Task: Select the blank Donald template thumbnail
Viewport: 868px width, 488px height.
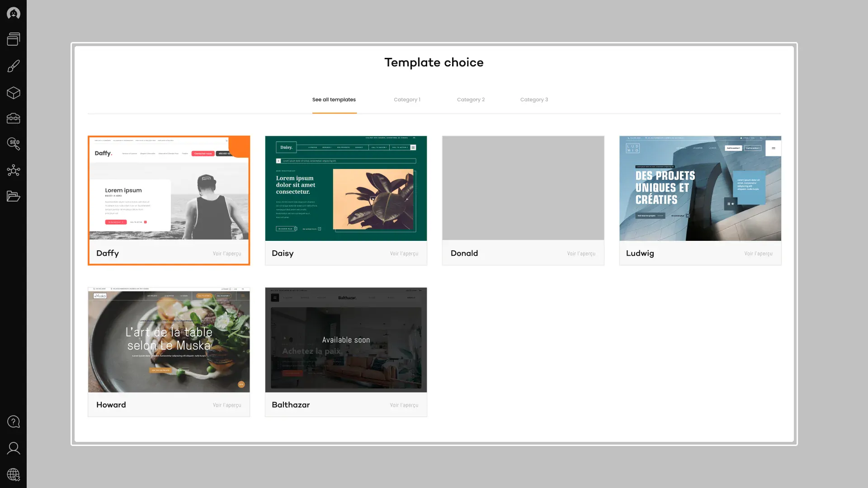Action: (x=523, y=188)
